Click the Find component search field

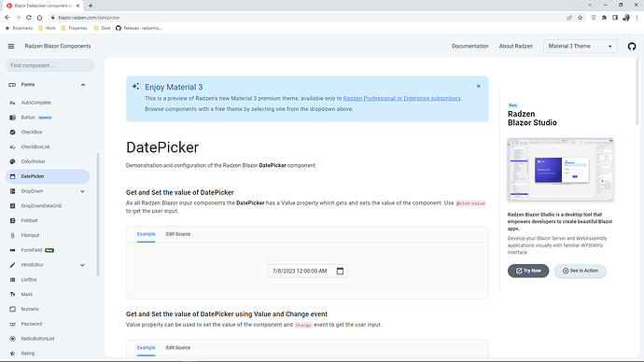[x=50, y=65]
